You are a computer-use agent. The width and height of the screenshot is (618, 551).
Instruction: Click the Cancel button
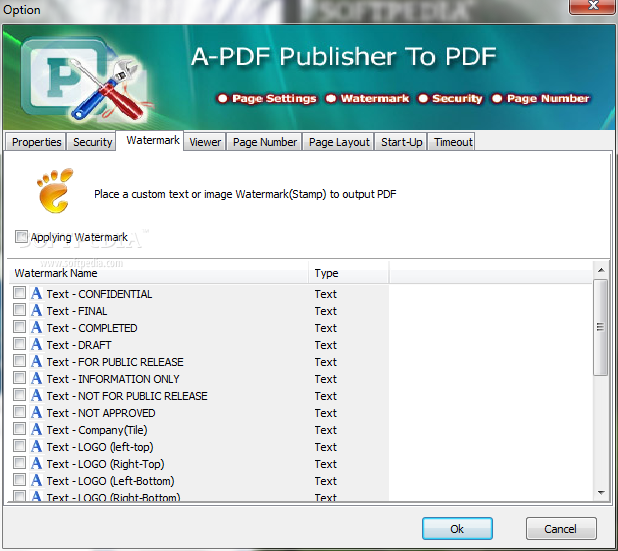pyautogui.click(x=561, y=529)
